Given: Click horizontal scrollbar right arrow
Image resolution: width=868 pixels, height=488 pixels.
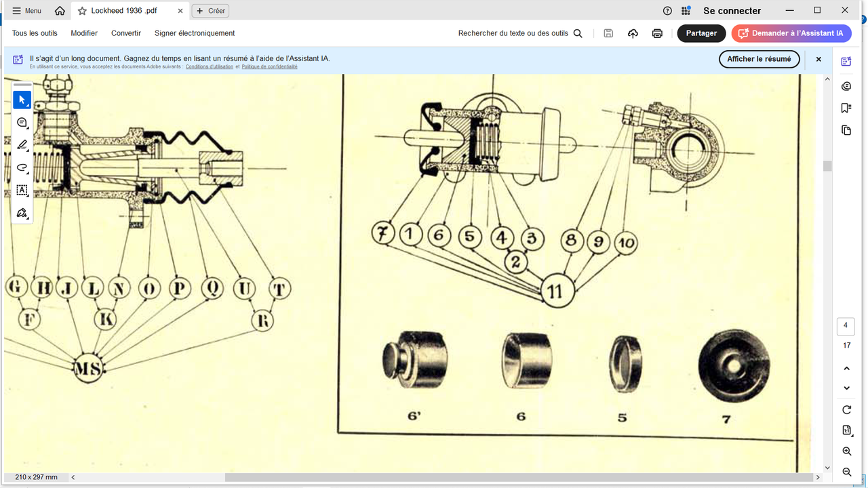Looking at the screenshot, I should 818,477.
